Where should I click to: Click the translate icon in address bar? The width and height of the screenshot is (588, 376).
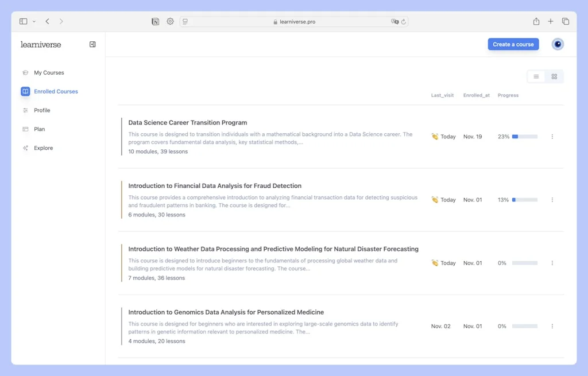coord(394,21)
